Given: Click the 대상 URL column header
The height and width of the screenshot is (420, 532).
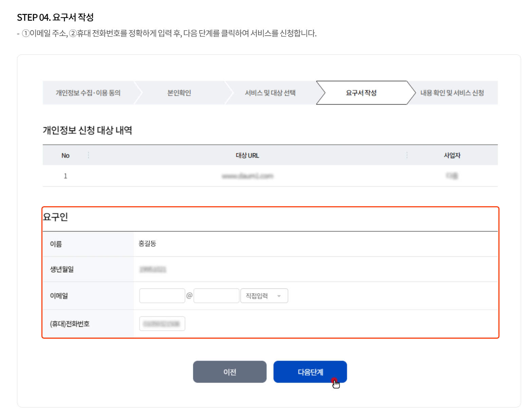Looking at the screenshot, I should (x=247, y=155).
